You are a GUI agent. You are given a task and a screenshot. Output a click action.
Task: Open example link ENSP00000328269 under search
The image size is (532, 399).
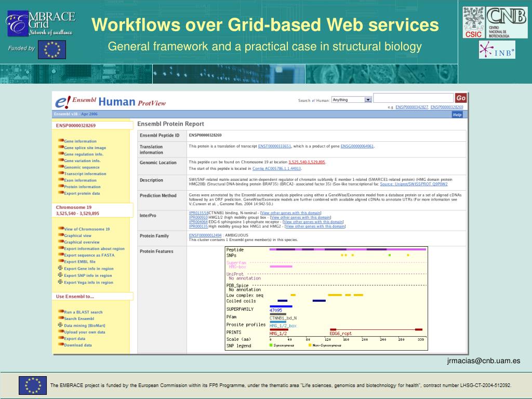point(446,107)
